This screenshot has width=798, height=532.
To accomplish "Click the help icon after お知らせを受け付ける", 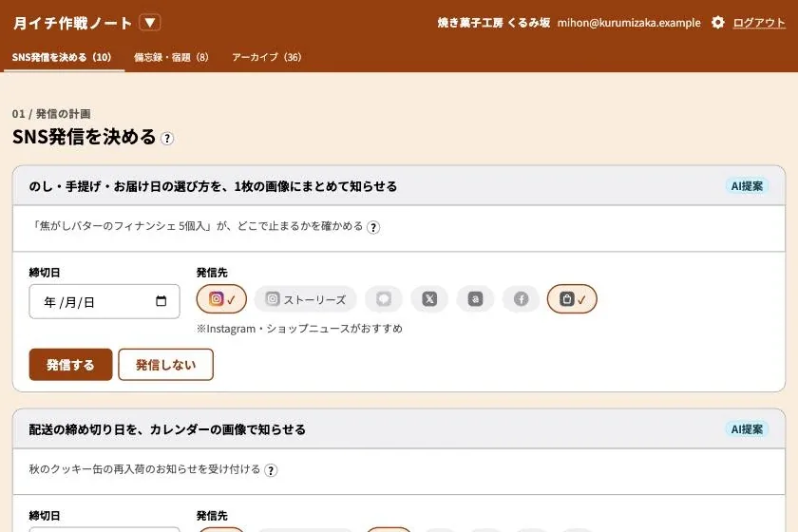I will (272, 470).
